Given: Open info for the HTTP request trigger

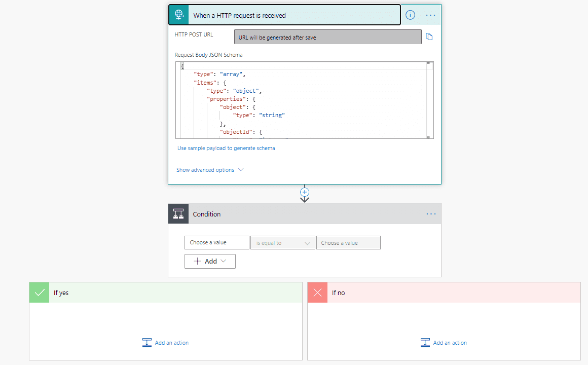Looking at the screenshot, I should (x=410, y=15).
